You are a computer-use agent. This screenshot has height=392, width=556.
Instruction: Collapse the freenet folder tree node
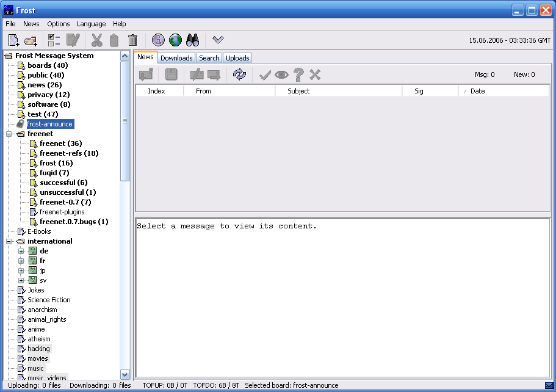pyautogui.click(x=9, y=134)
